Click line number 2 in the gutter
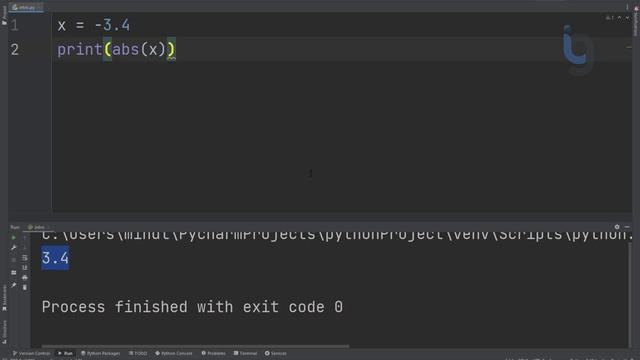Image resolution: width=640 pixels, height=360 pixels. pyautogui.click(x=15, y=50)
